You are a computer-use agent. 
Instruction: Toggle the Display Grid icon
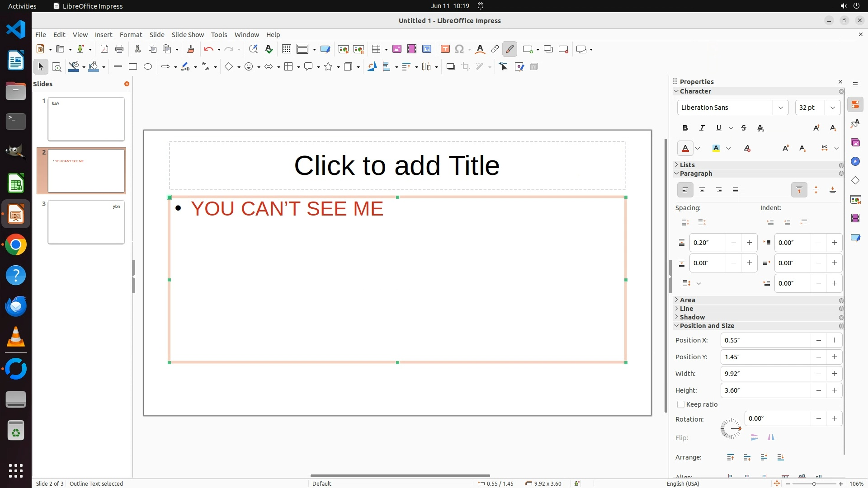click(x=286, y=49)
